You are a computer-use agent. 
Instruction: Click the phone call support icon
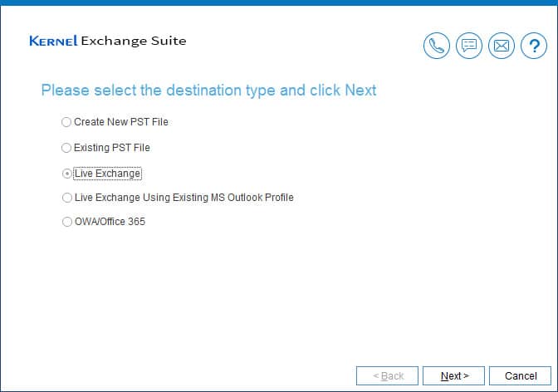tap(436, 46)
